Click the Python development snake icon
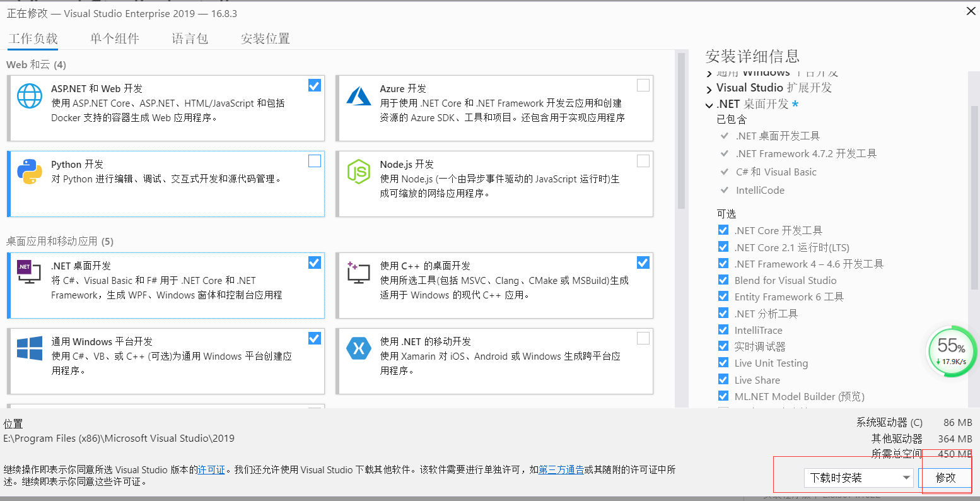The width and height of the screenshot is (980, 501). (x=30, y=172)
